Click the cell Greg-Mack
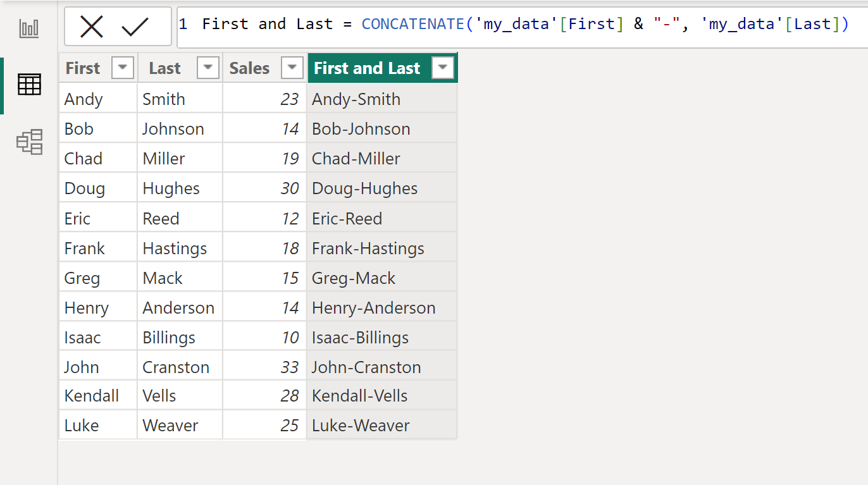This screenshot has height=485, width=868. pos(382,278)
